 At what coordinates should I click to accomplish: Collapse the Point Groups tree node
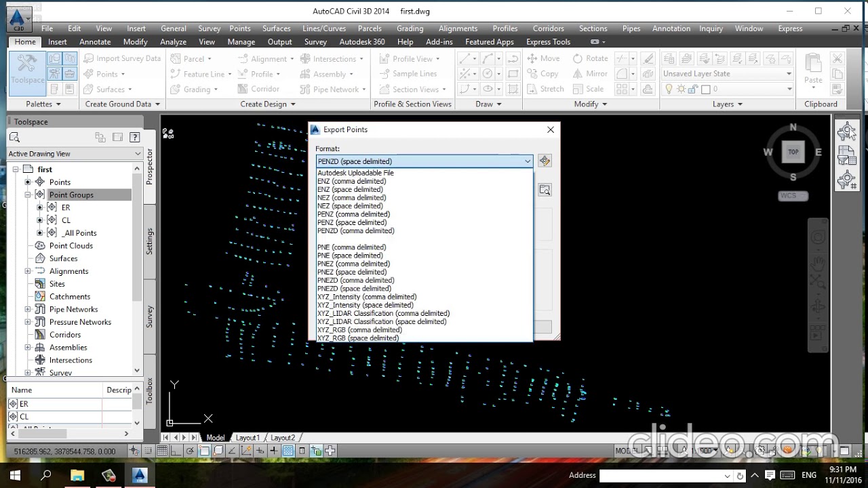click(x=28, y=195)
